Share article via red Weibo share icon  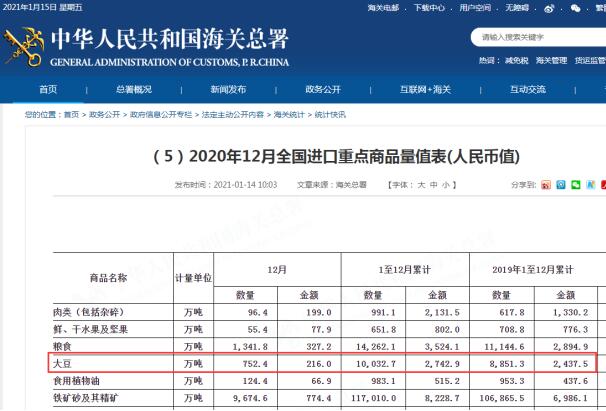(545, 185)
